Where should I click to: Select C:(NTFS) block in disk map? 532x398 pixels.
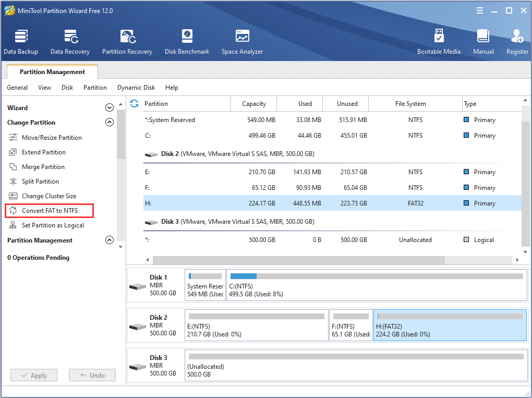pos(377,285)
